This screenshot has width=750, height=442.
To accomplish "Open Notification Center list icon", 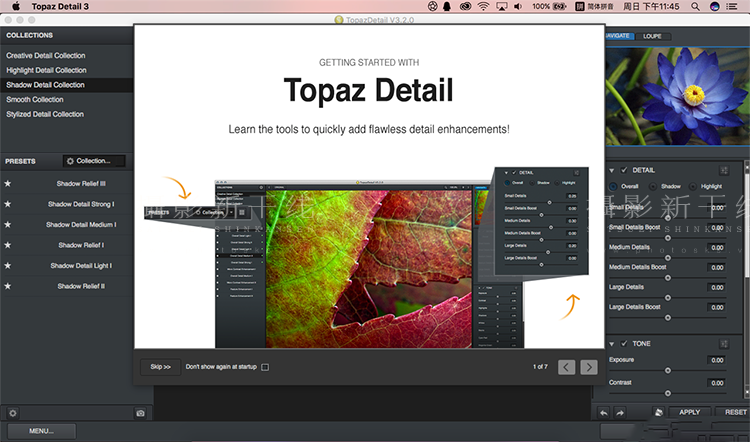I will (x=732, y=6).
